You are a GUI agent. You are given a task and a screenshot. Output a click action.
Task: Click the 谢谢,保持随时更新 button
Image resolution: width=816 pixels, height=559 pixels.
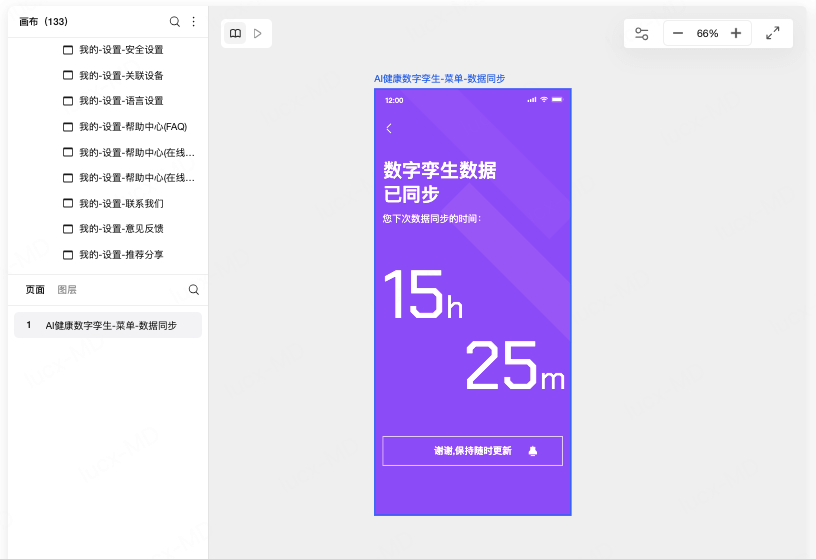[x=473, y=451]
